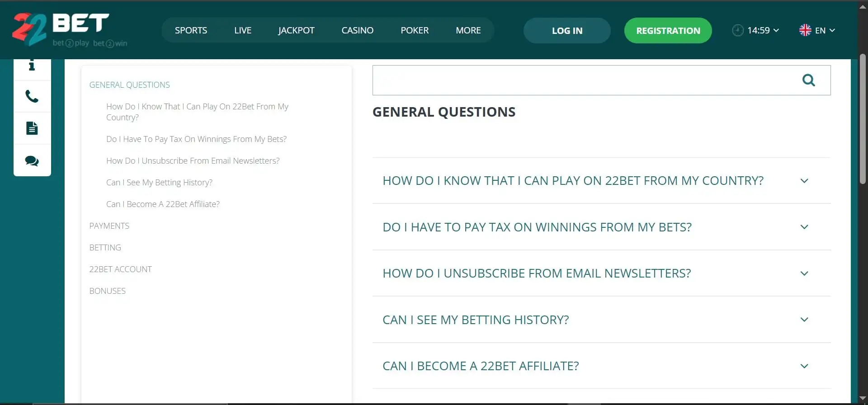Open the live chat sidebar icon

(32, 160)
